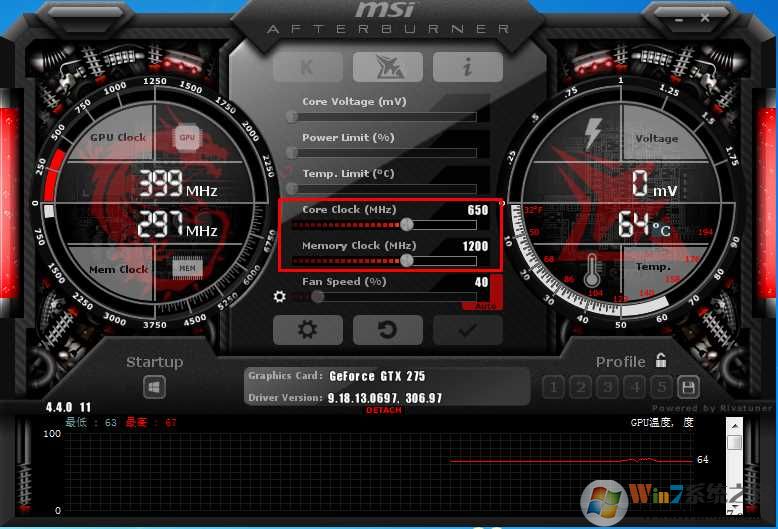Click the GeForce GTX 275 card name
Screen dimensions: 778x529
[377, 376]
